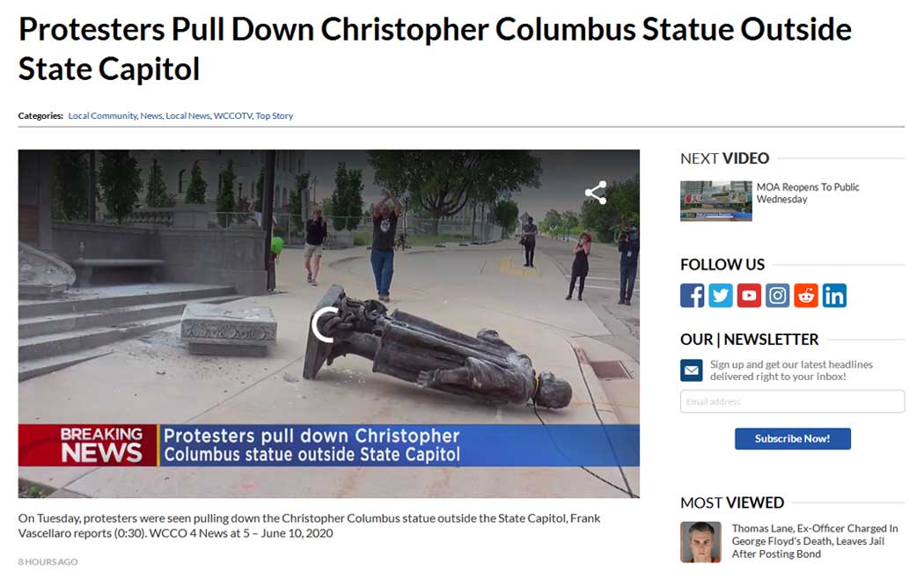Select the WCCOTV category link
Image resolution: width=924 pixels, height=579 pixels.
(233, 115)
